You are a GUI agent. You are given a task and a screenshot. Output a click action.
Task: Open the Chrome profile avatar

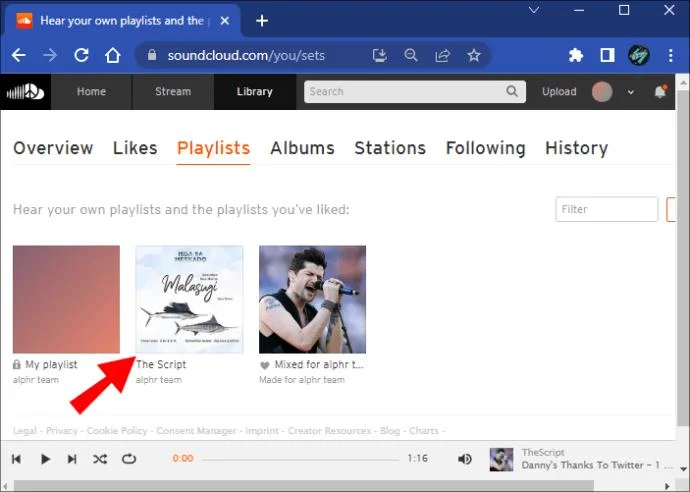tap(639, 55)
